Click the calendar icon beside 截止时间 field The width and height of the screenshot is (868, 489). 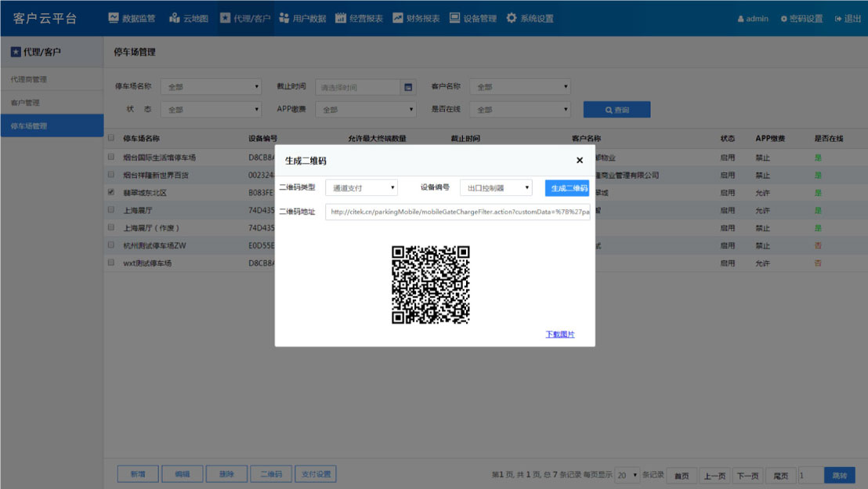click(408, 87)
